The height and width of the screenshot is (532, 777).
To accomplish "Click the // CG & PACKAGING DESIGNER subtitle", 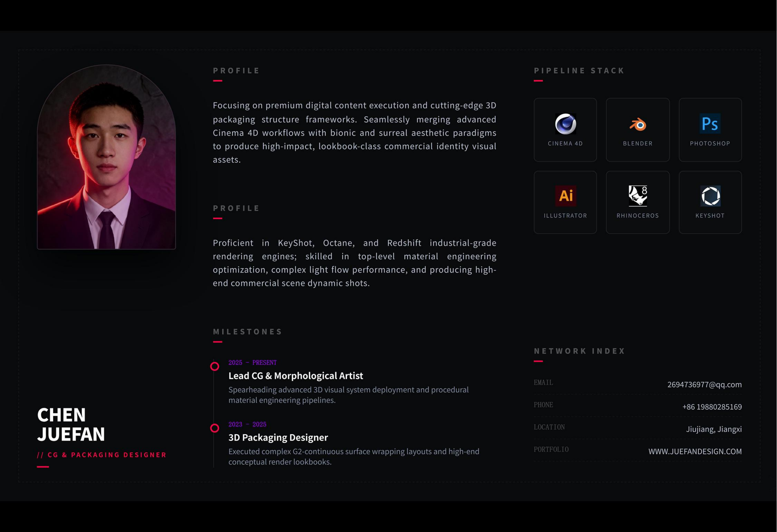I will (x=102, y=455).
